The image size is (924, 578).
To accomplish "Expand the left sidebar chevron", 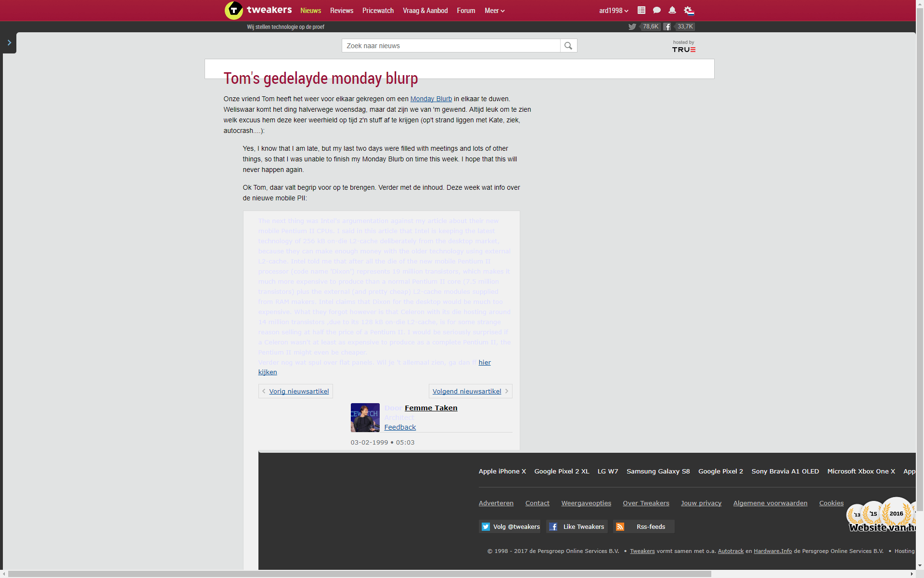I will (x=9, y=43).
